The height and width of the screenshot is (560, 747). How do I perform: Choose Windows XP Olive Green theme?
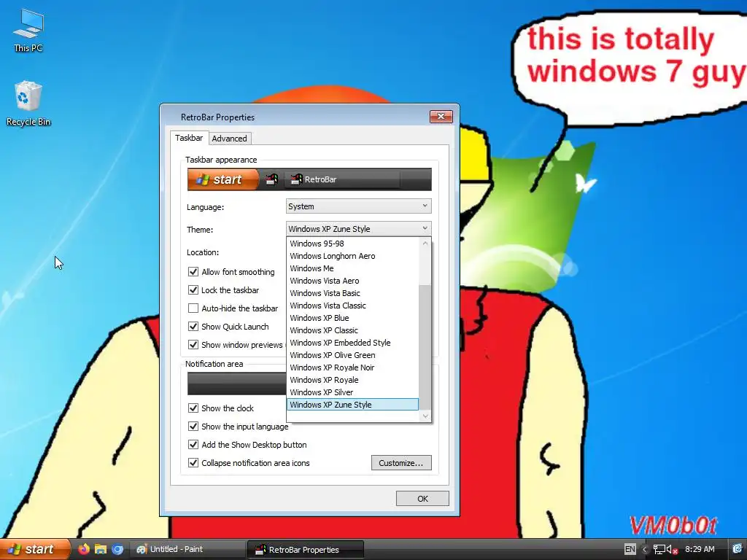pyautogui.click(x=352, y=355)
